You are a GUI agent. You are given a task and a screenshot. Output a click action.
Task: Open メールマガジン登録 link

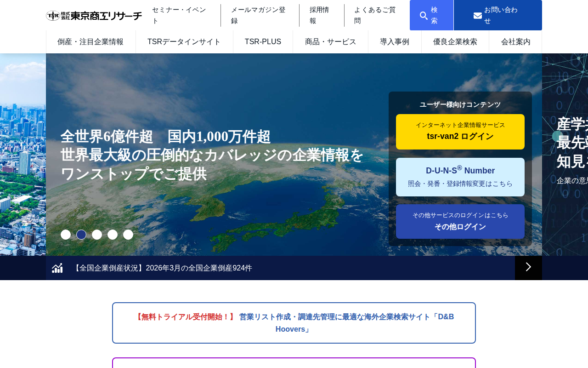[x=260, y=15]
